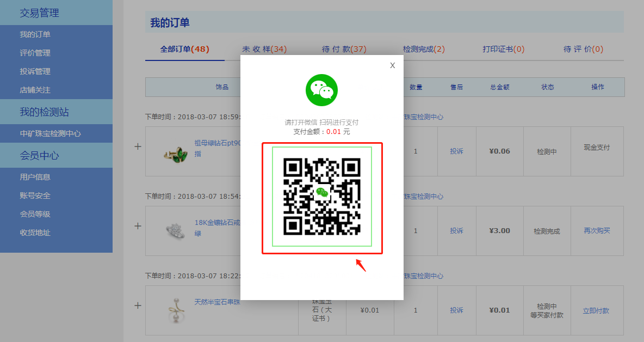The height and width of the screenshot is (342, 644).
Task: Click the 请打开微信 扫码进行支付 instruction text
Action: 321,123
